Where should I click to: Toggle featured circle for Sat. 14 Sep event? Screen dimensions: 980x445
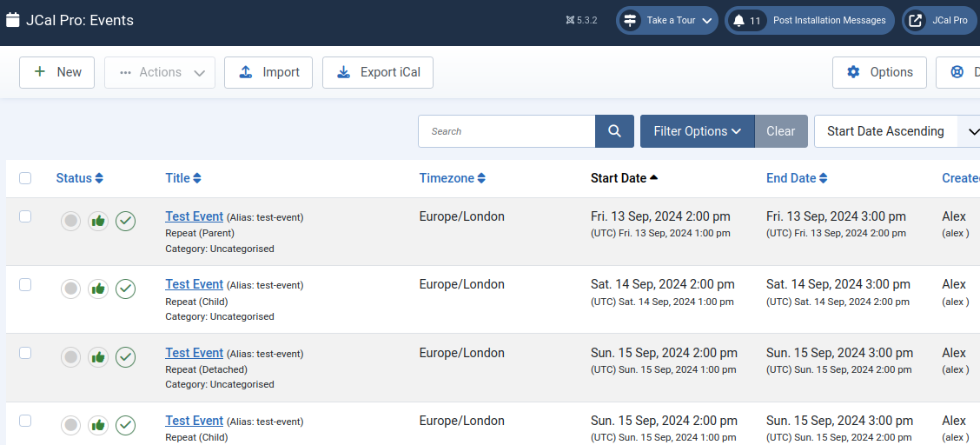coord(70,289)
